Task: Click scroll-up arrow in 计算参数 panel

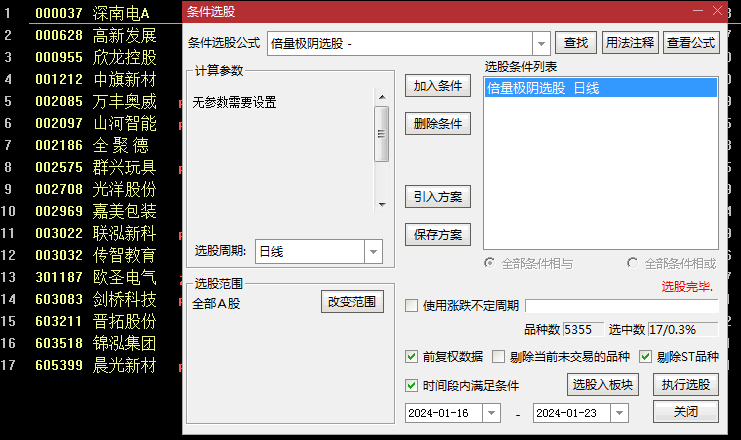Action: click(382, 97)
